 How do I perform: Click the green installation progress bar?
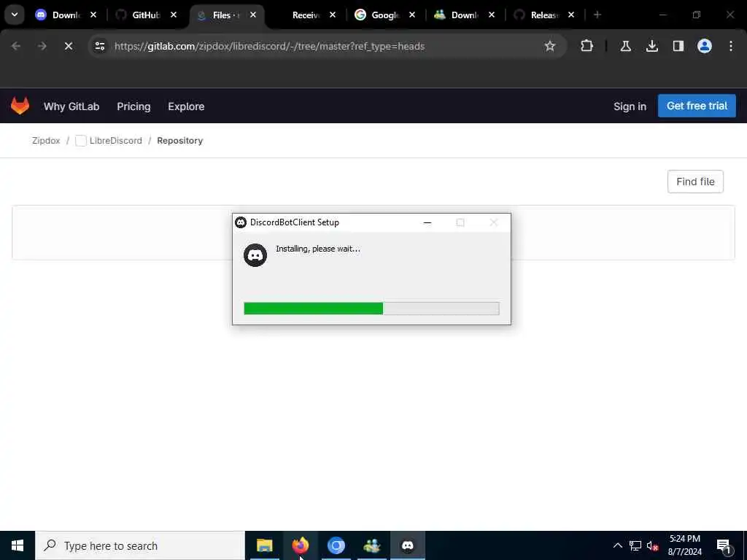pyautogui.click(x=371, y=308)
